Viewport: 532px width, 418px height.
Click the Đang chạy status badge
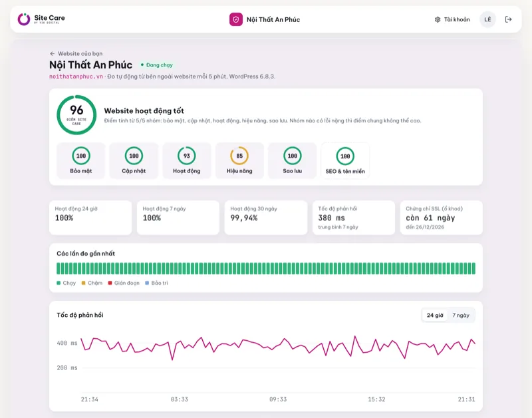pos(157,65)
